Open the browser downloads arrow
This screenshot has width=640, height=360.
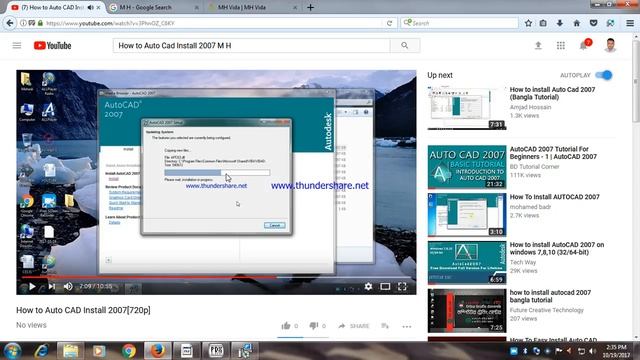(560, 23)
